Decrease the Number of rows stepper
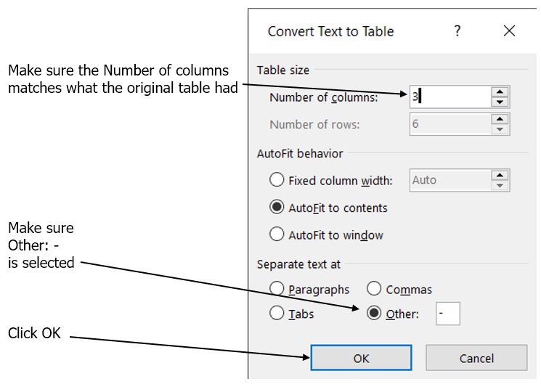 (500, 129)
